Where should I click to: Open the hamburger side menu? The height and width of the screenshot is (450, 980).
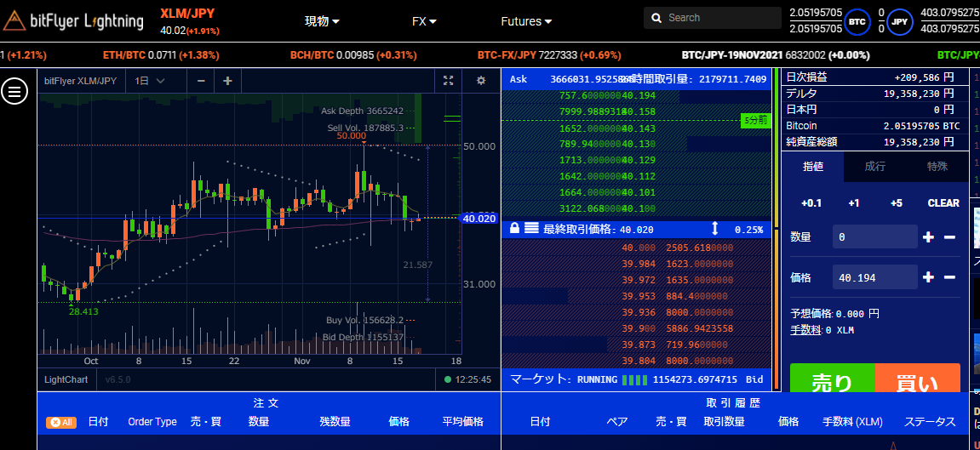15,92
